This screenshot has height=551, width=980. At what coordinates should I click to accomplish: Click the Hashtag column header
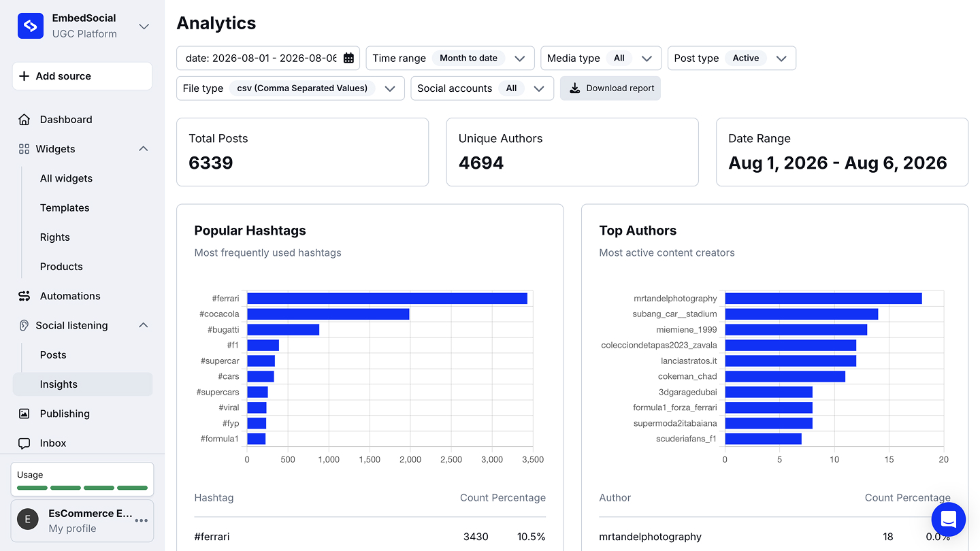point(214,498)
